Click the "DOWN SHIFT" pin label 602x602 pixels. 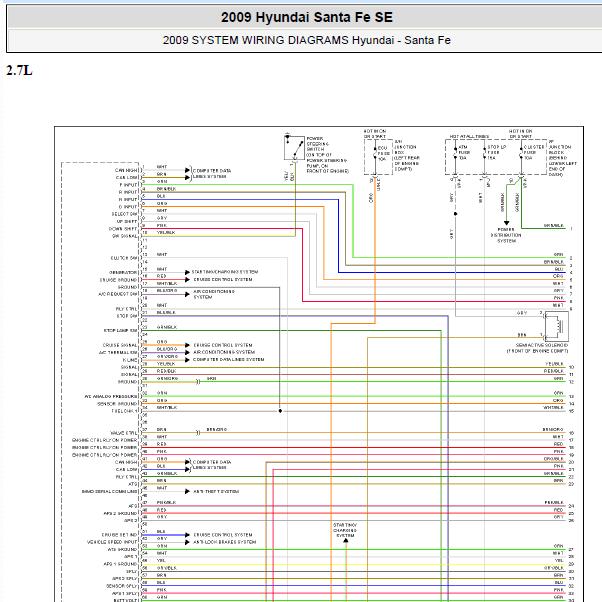click(x=123, y=229)
